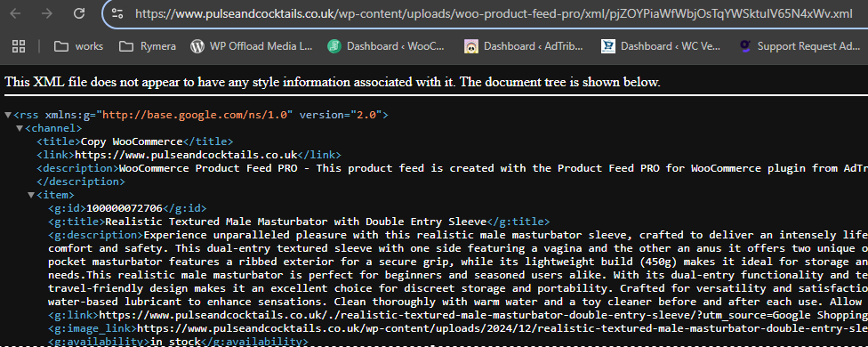The image size is (868, 347).
Task: Open WP Offload Media bookmark
Action: point(252,46)
